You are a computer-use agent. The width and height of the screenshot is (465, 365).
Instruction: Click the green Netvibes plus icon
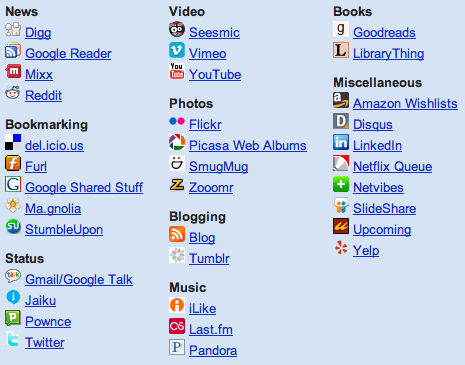[341, 185]
